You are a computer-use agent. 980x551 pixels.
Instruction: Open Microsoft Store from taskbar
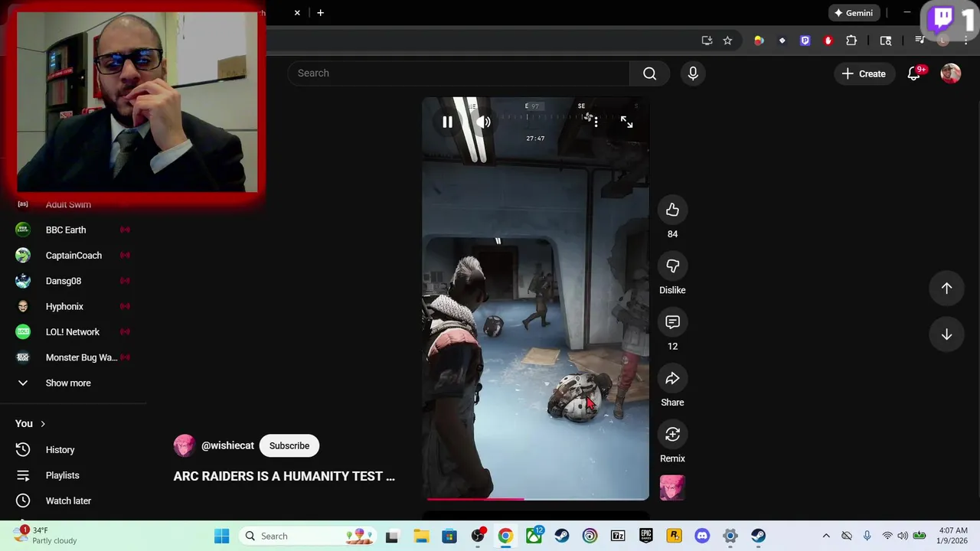pyautogui.click(x=449, y=536)
